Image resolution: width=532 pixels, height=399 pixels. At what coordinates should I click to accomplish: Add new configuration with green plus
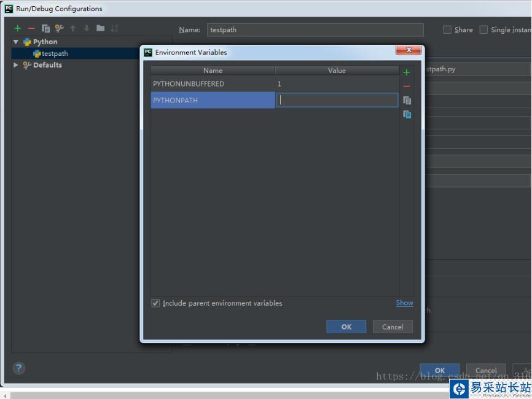(18, 28)
